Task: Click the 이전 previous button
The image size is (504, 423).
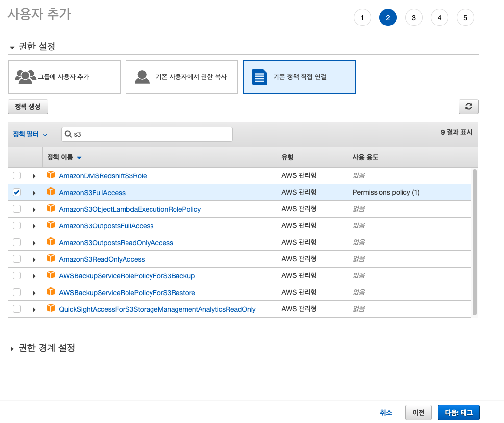Action: [x=419, y=412]
